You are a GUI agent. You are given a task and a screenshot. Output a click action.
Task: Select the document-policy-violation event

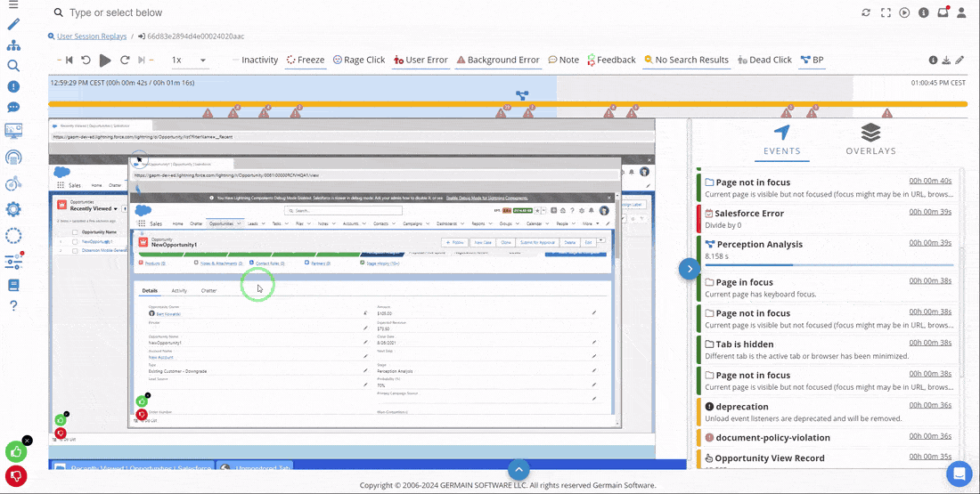827,438
